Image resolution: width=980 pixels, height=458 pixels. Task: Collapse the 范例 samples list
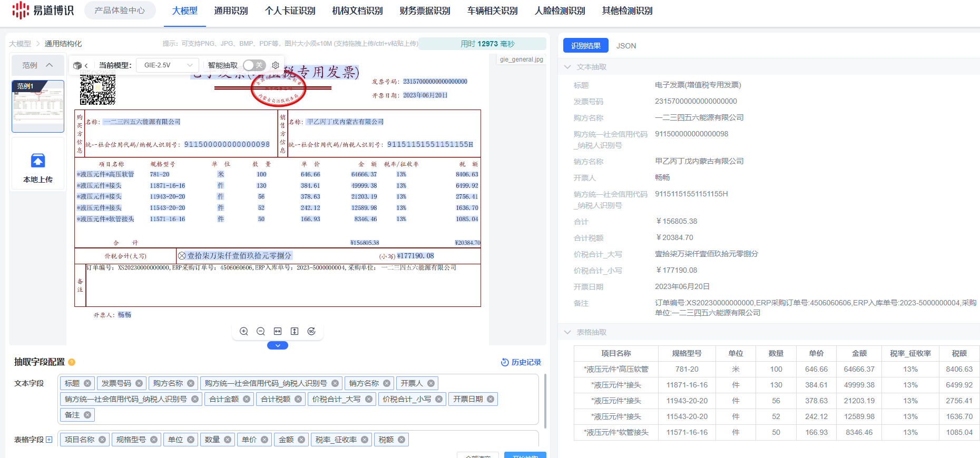coord(50,65)
